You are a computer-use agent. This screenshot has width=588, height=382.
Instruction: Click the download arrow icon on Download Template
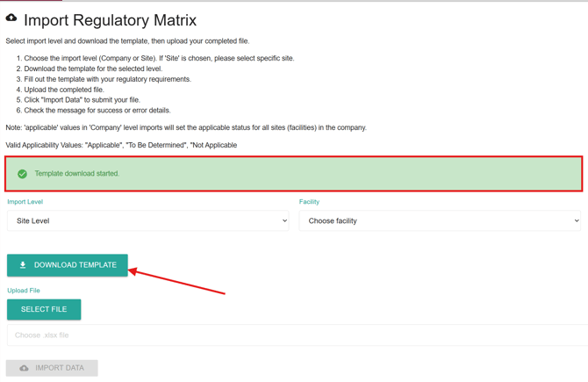pyautogui.click(x=23, y=265)
